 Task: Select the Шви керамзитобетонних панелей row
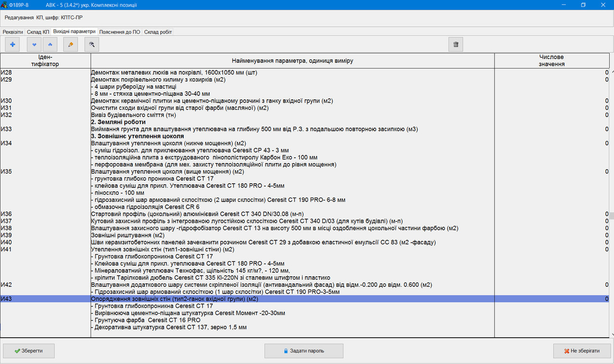point(304,243)
